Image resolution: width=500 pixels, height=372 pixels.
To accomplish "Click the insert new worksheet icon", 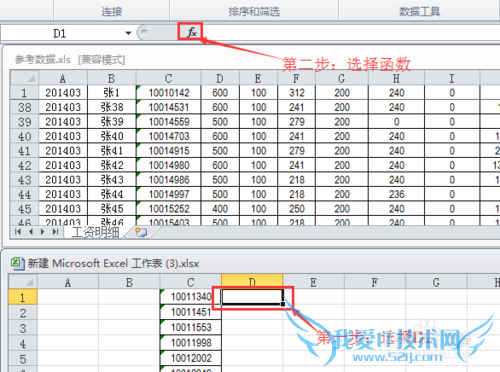I will coord(141,232).
